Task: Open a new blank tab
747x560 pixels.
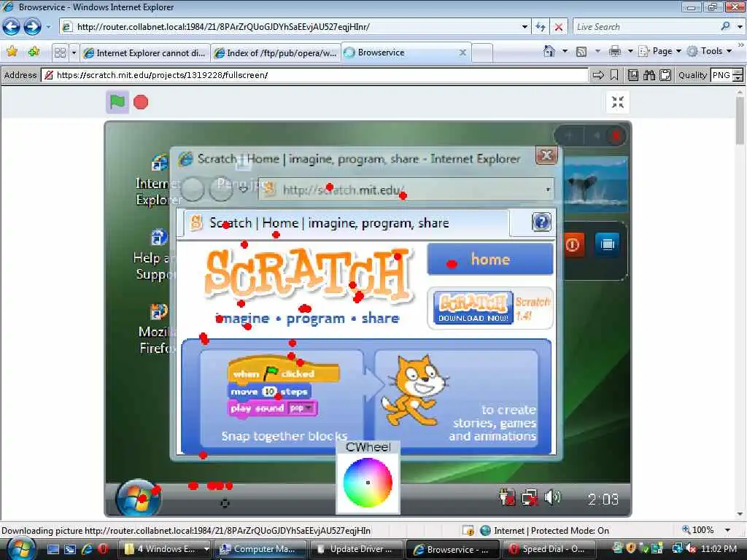Action: tap(482, 52)
